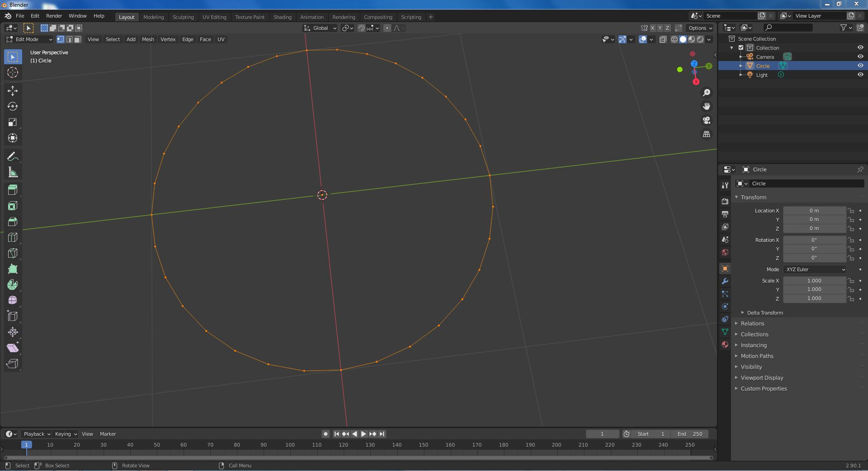Select the Extrude Region tool
This screenshot has width=868, height=471.
[13, 190]
